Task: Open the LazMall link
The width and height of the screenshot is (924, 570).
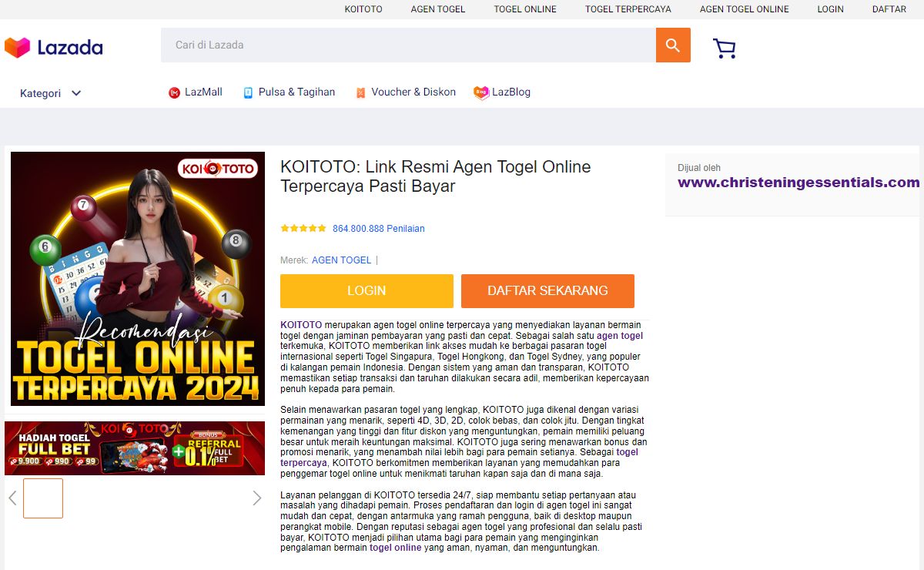Action: (x=203, y=92)
